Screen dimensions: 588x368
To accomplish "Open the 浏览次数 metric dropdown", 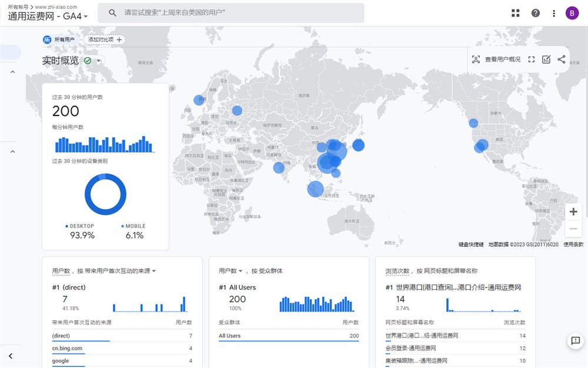I will [x=396, y=271].
